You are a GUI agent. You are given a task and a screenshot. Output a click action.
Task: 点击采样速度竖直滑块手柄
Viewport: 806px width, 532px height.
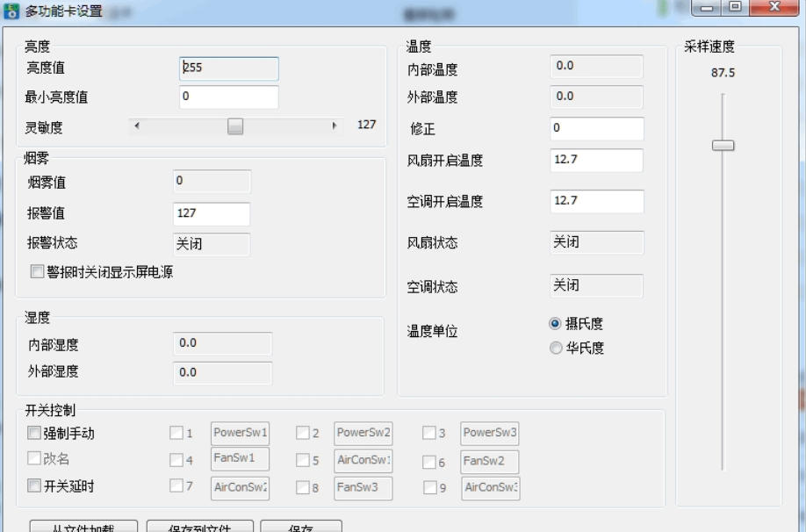[722, 144]
